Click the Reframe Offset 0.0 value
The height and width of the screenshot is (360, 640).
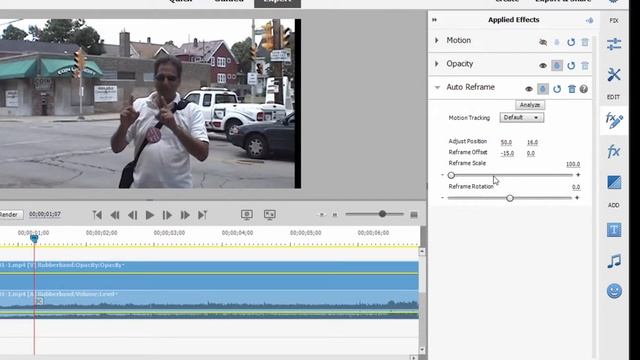531,153
